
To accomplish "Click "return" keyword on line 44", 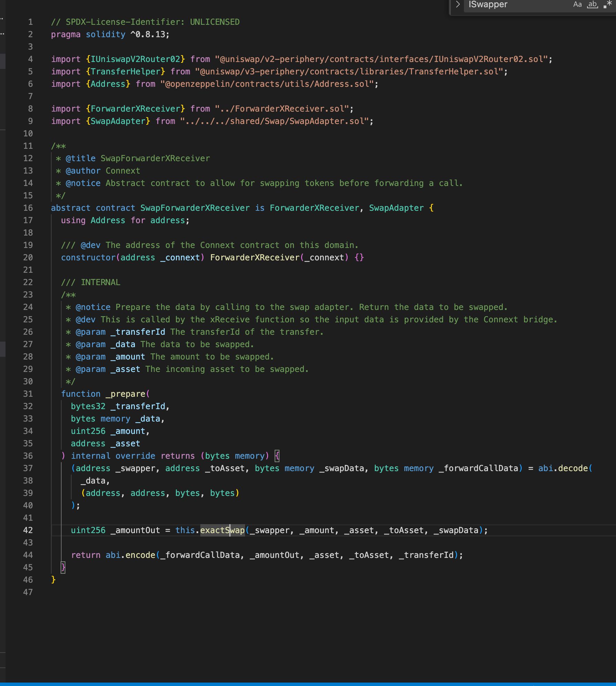I will point(86,555).
